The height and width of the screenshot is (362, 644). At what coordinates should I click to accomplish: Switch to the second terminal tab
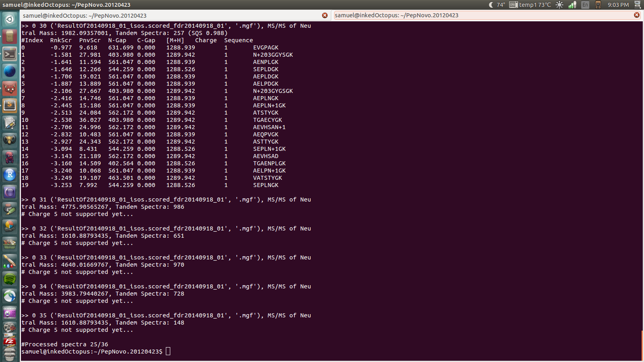tap(487, 15)
